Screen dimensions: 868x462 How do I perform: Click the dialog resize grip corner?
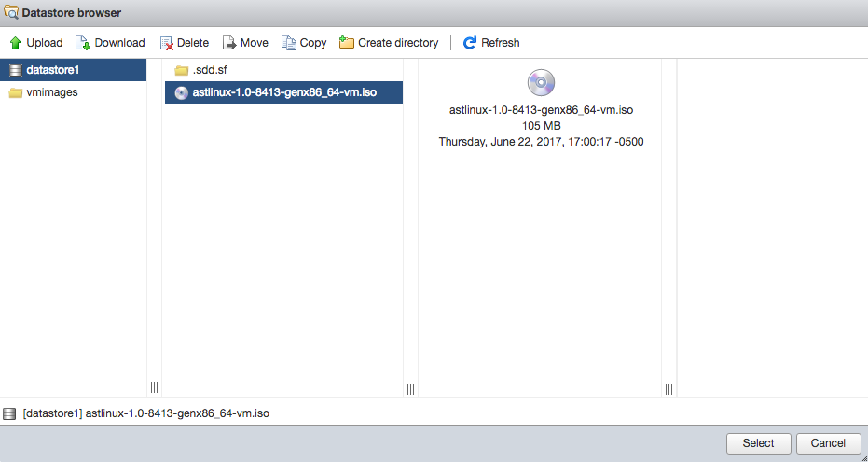pyautogui.click(x=863, y=457)
